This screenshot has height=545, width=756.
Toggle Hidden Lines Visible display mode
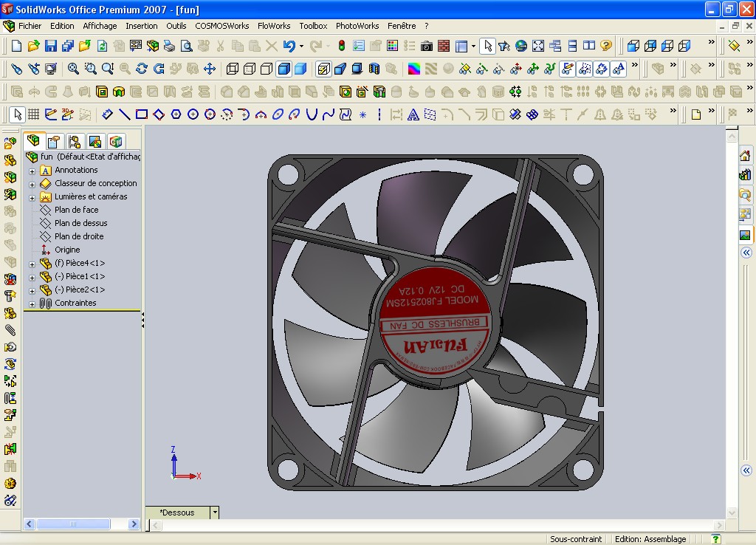click(x=250, y=69)
